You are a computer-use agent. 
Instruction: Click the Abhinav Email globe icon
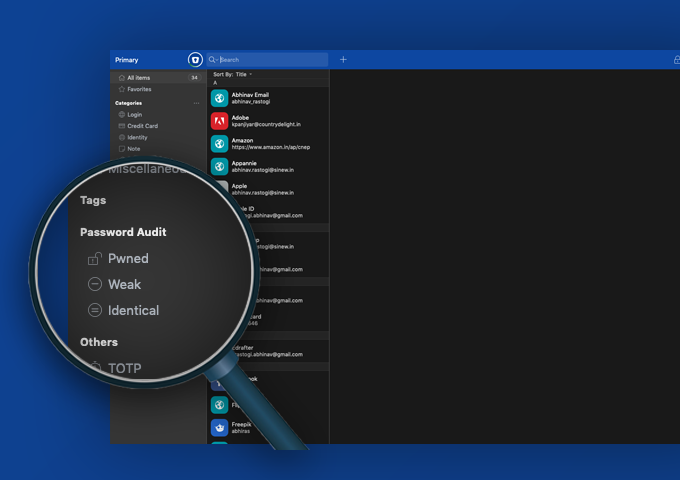219,98
